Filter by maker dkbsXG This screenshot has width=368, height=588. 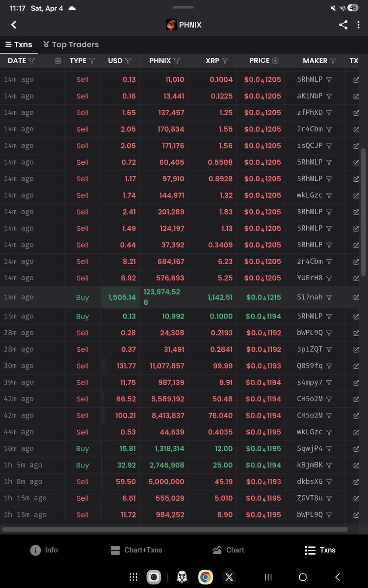(329, 482)
